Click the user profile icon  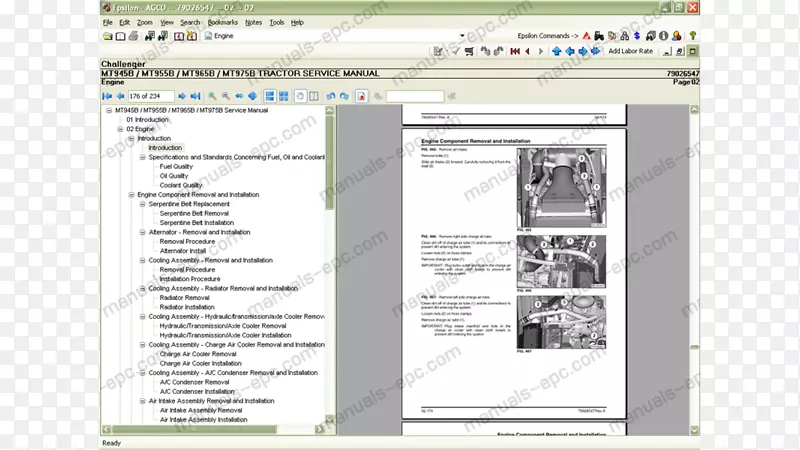click(x=676, y=36)
